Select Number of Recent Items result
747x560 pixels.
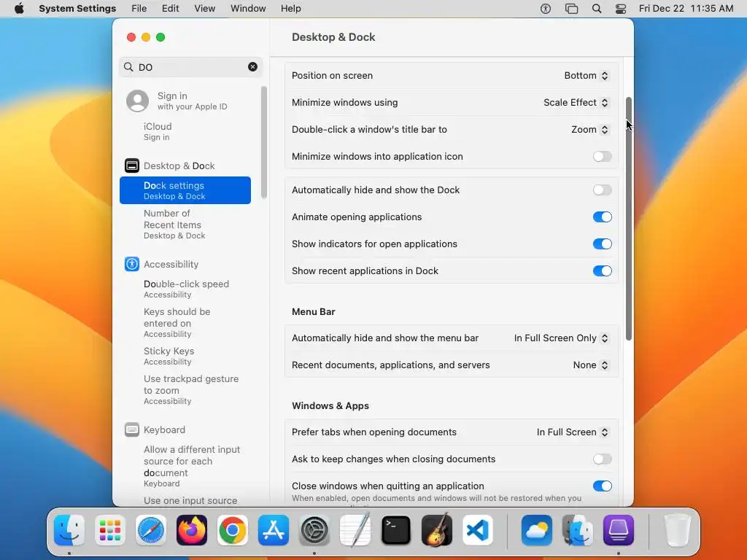point(185,224)
